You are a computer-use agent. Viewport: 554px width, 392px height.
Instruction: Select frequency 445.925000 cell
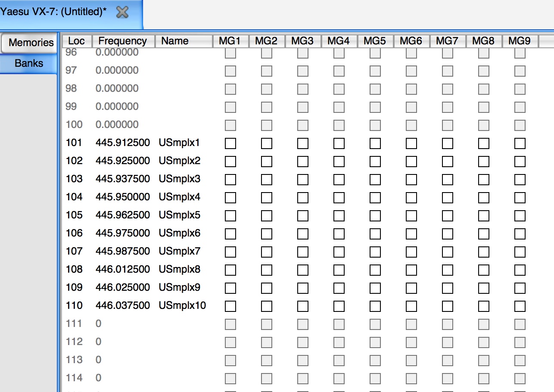click(123, 161)
